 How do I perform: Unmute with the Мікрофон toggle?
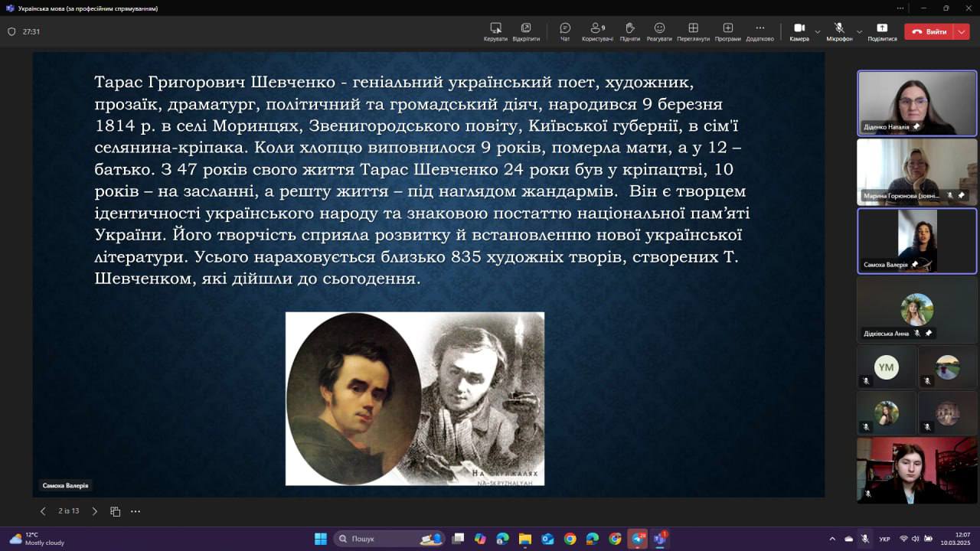click(x=839, y=31)
